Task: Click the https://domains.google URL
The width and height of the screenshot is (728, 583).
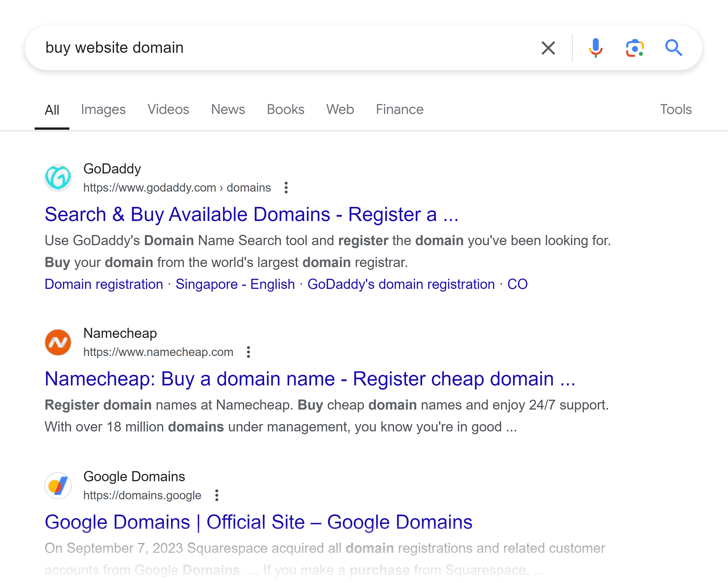Action: [x=142, y=495]
